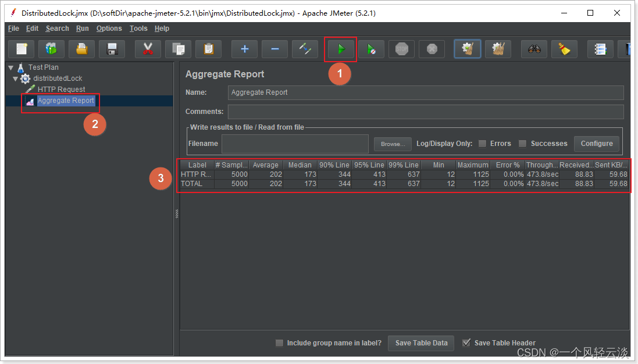
Task: Click the distributedLock thread group gear icon
Action: coord(25,78)
